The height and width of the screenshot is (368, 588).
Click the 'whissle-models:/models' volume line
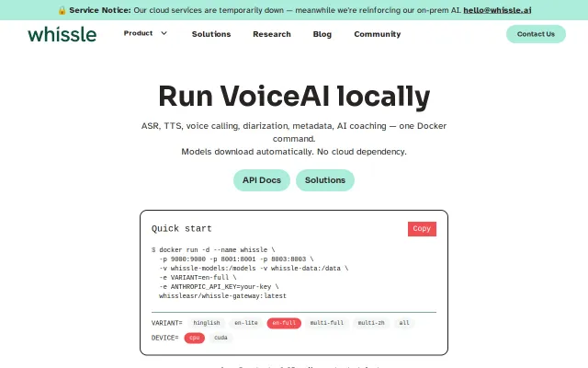click(254, 269)
